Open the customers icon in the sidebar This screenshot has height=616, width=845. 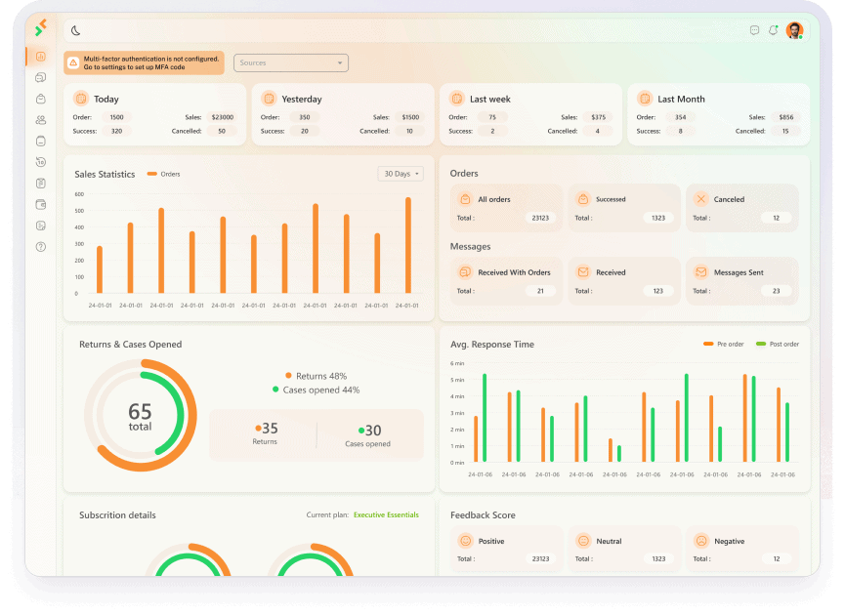[x=41, y=120]
